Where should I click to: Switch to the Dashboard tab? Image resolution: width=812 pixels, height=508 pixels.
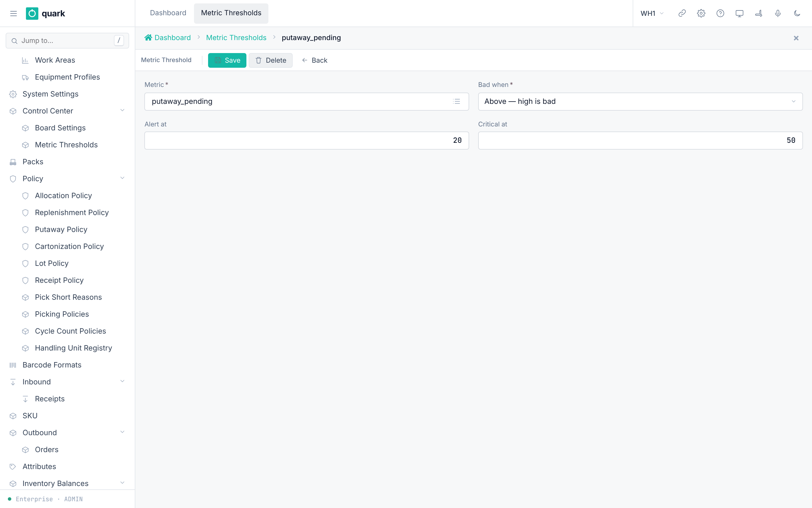click(x=168, y=13)
